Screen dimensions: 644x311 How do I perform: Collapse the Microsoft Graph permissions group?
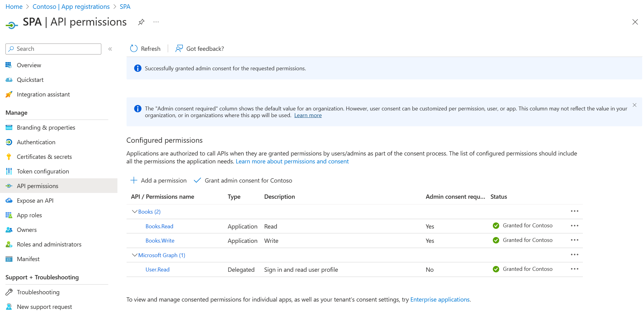pos(134,255)
